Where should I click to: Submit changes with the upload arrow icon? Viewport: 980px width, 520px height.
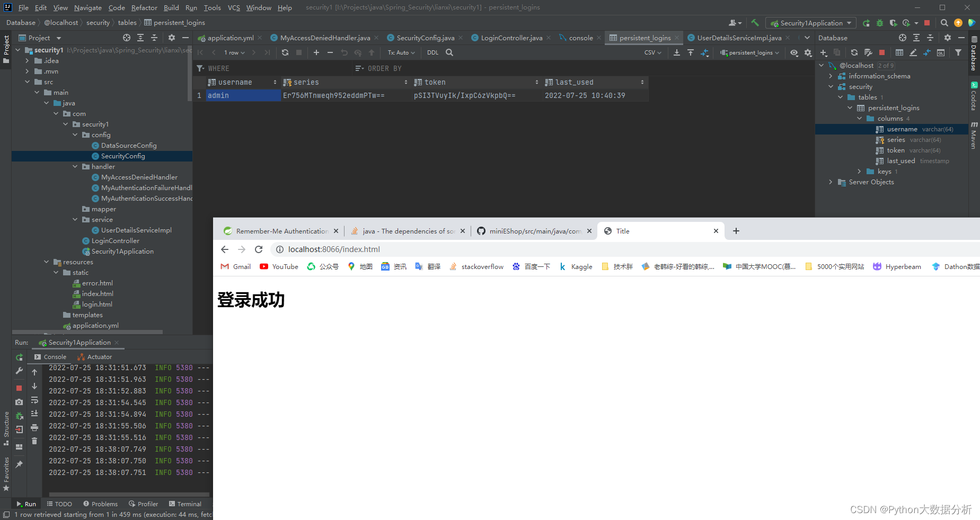(x=371, y=52)
